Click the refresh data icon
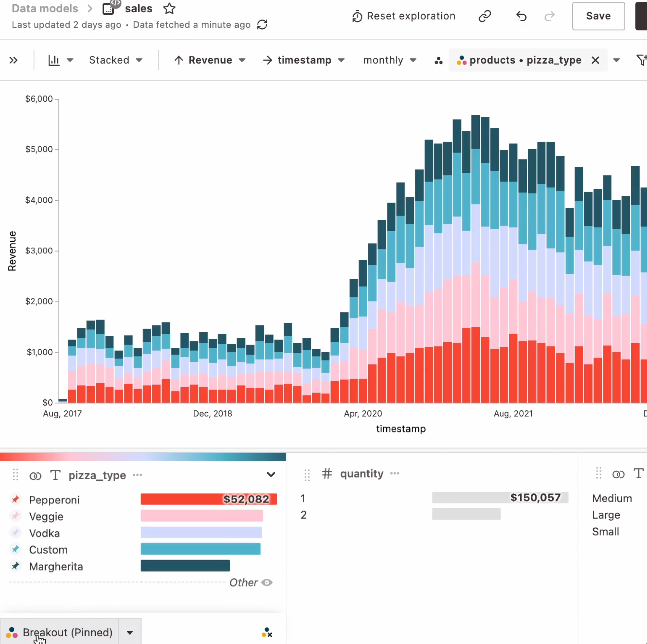The height and width of the screenshot is (644, 647). (x=262, y=24)
